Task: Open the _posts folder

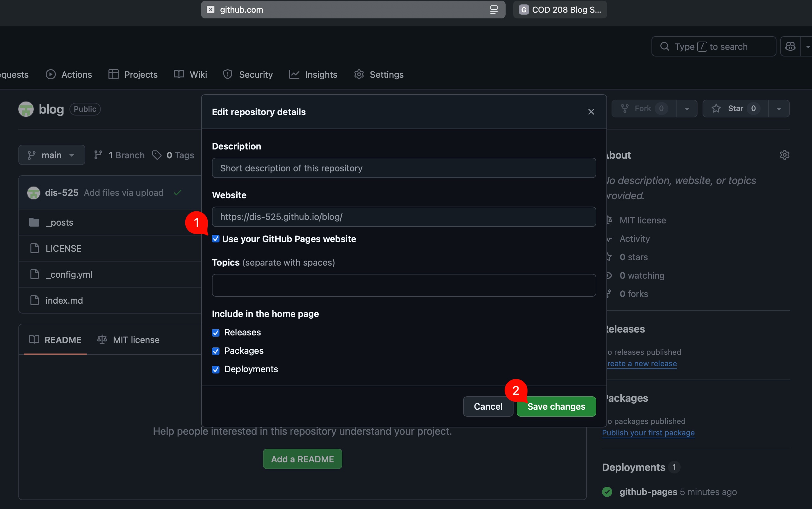Action: (60, 222)
